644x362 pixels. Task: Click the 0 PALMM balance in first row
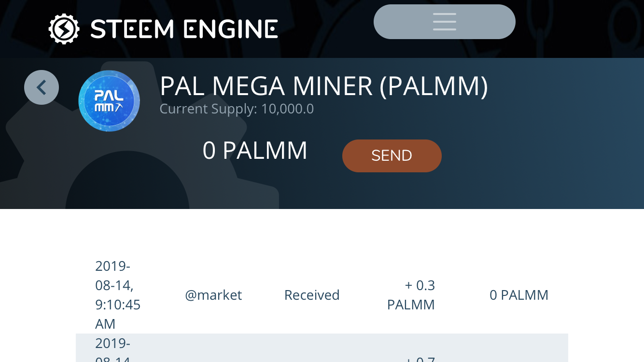pyautogui.click(x=519, y=295)
